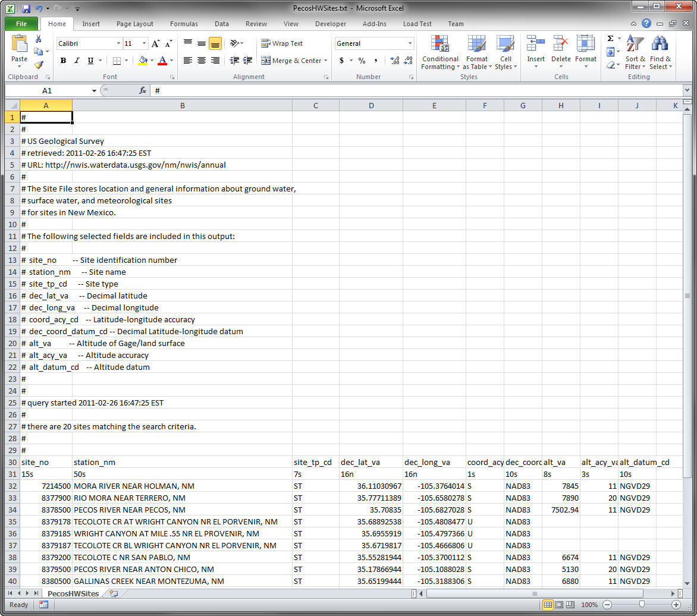697x616 pixels.
Task: Click the Insert Function fx icon
Action: [143, 90]
